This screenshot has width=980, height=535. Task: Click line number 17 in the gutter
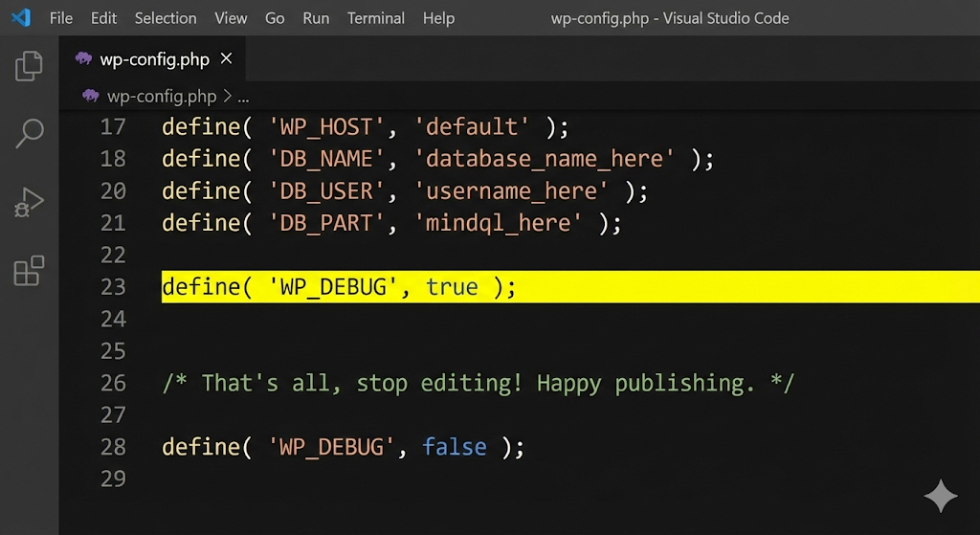pos(113,127)
